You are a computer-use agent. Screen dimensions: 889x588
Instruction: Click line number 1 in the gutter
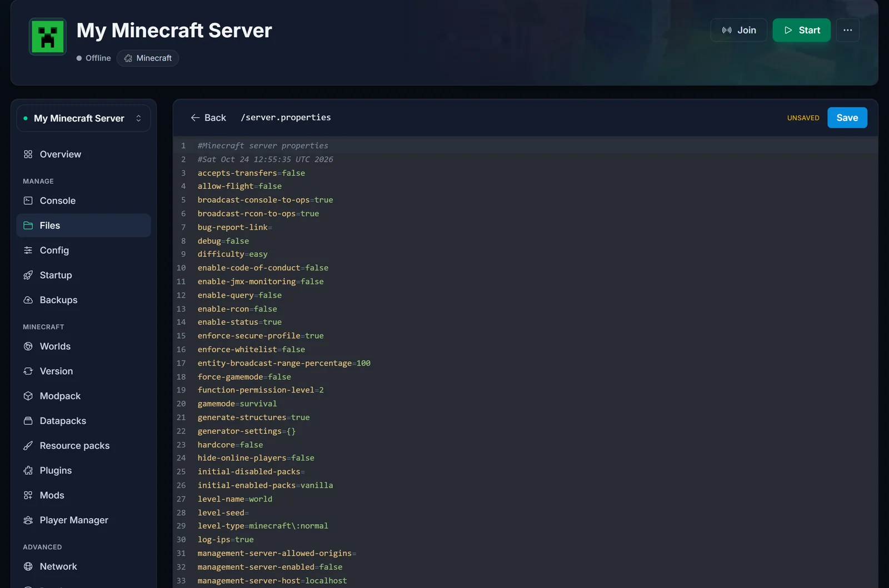tap(183, 146)
